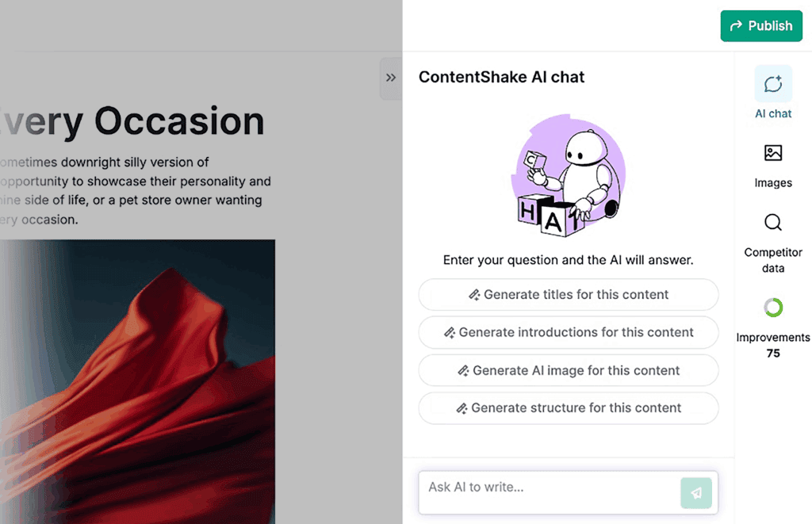Switch to the Competitor data tab
Screen dimensions: 812x524
tap(773, 238)
